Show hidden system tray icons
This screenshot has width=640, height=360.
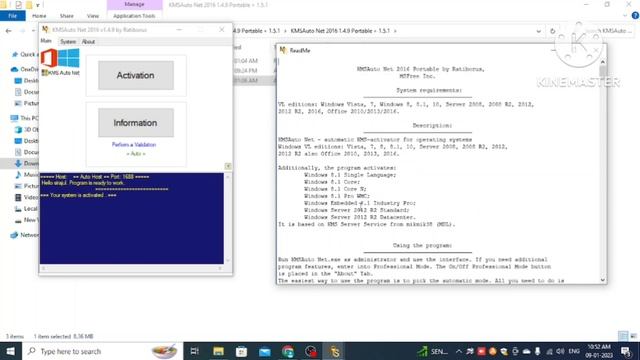click(458, 351)
